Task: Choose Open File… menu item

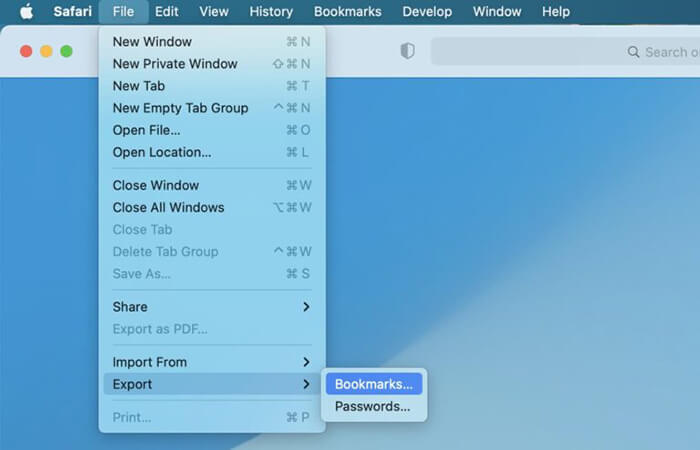Action: [212, 130]
